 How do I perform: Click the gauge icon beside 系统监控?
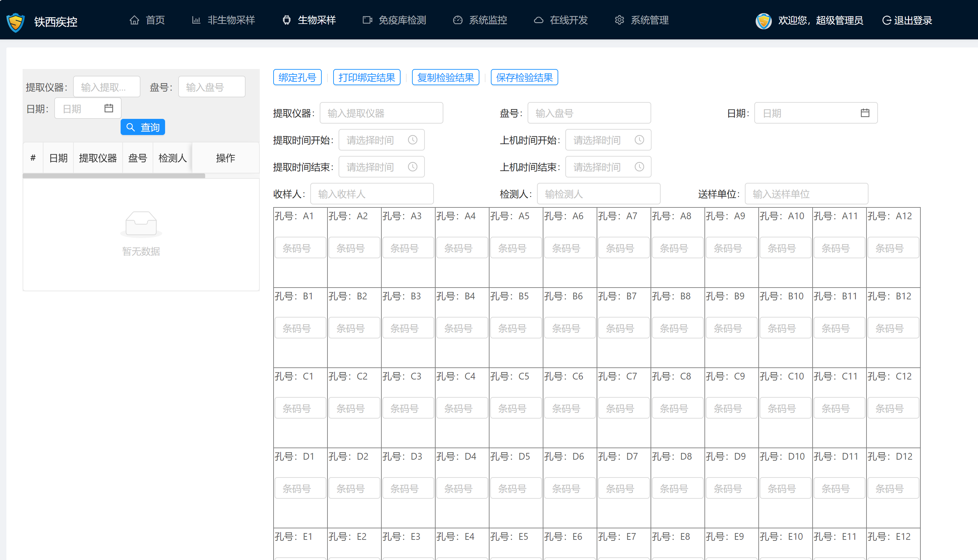(x=458, y=20)
